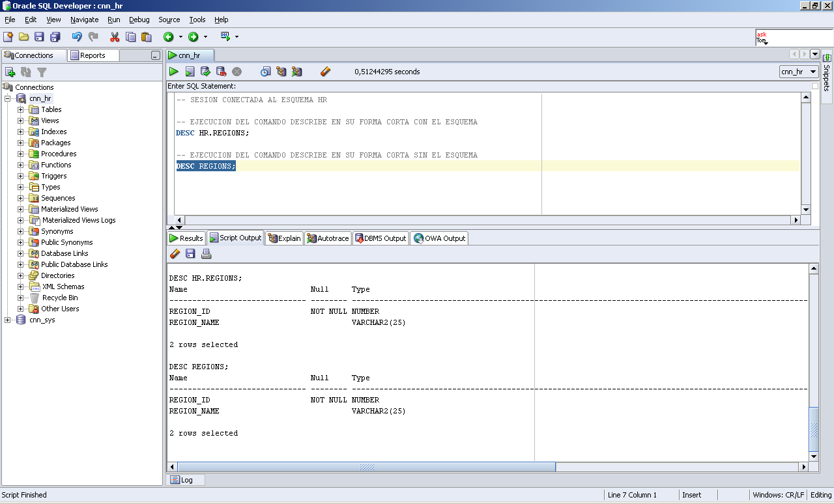Click the Cut scissors icon
The width and height of the screenshot is (834, 504).
tap(115, 37)
